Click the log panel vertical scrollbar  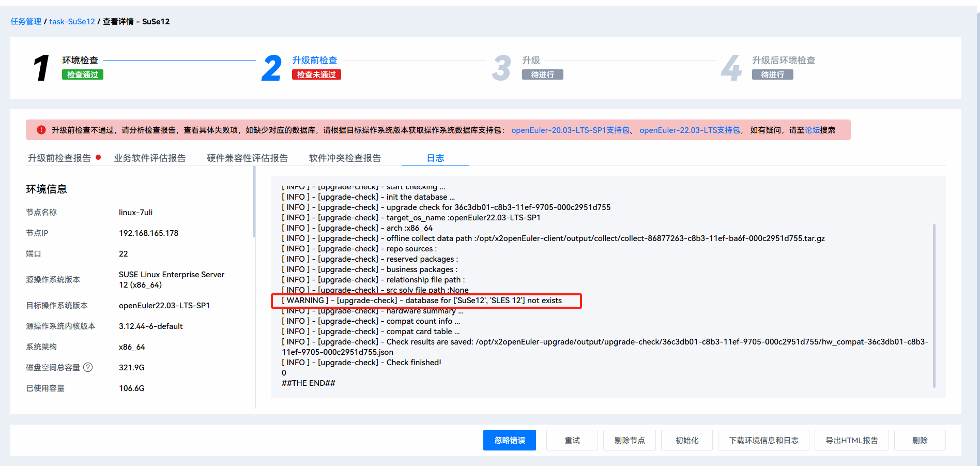click(934, 305)
